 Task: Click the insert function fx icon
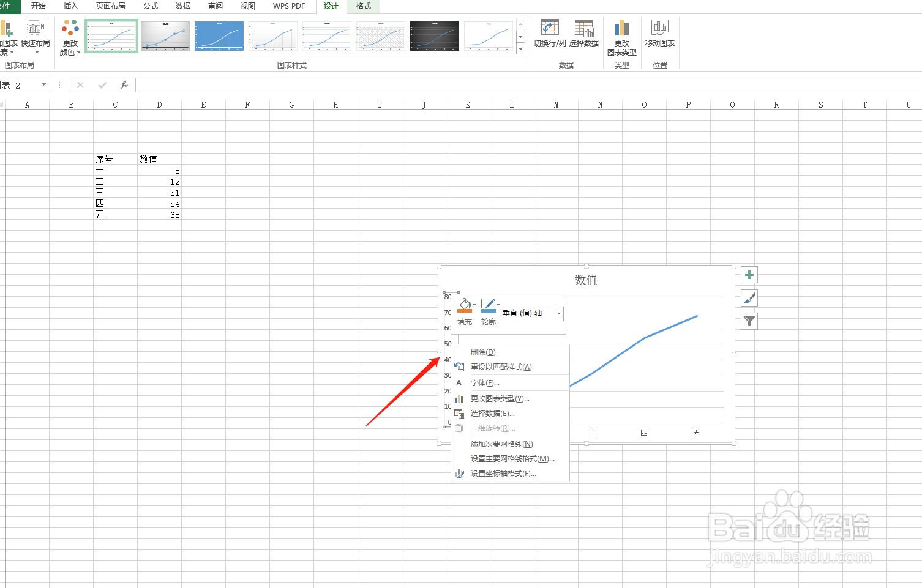click(124, 85)
